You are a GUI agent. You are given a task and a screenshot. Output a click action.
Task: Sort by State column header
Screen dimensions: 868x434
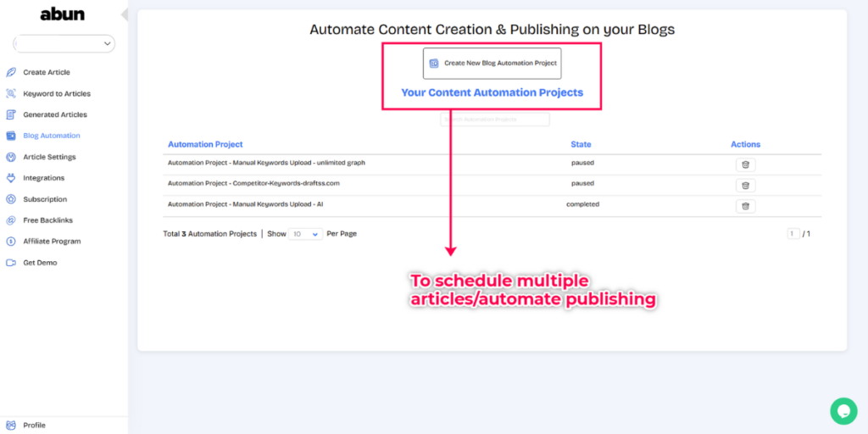(581, 144)
